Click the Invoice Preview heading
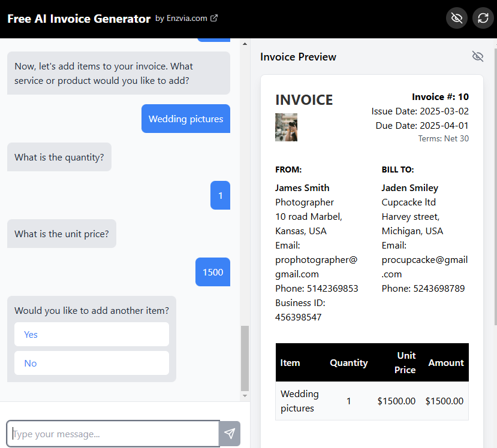 (x=298, y=57)
